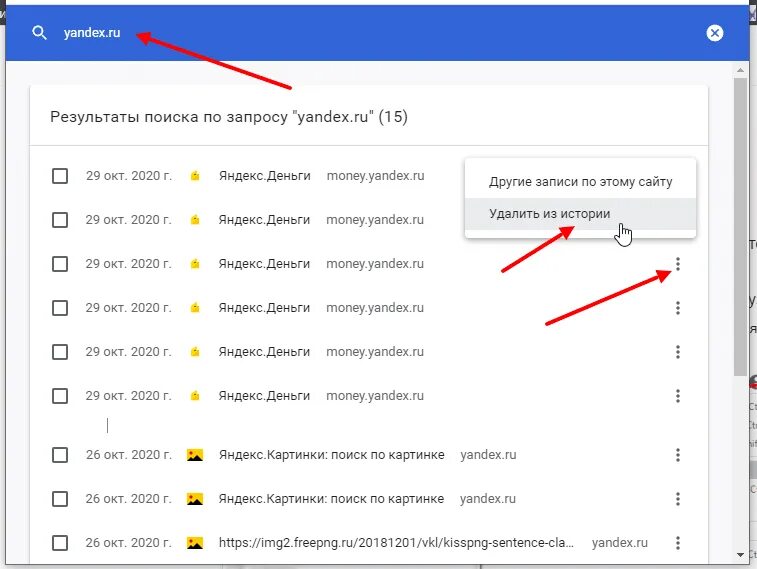Open the three-dot menu of the third Яндекс.Деньги entry
The image size is (757, 569).
[678, 264]
